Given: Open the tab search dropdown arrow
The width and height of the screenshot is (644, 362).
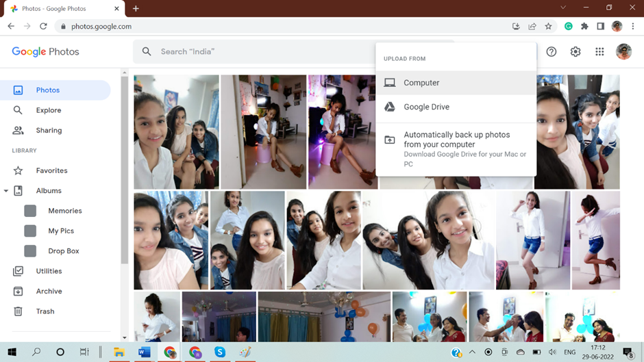Looking at the screenshot, I should pos(563,8).
